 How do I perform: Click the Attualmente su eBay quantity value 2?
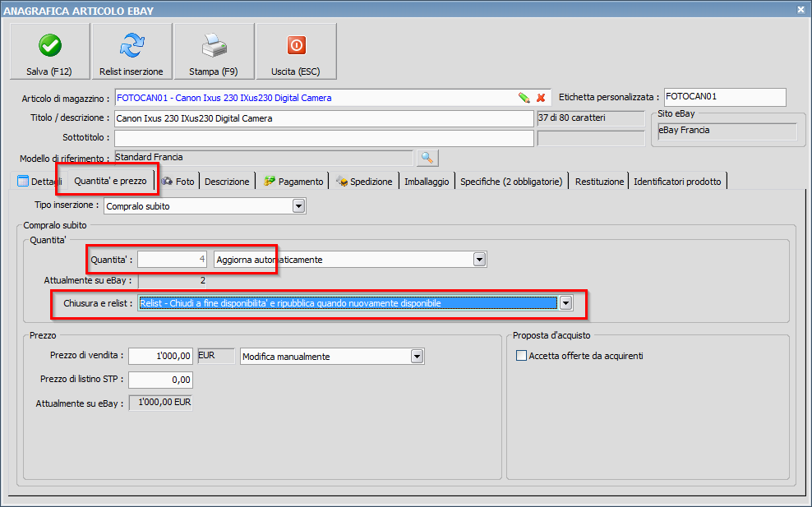click(172, 281)
